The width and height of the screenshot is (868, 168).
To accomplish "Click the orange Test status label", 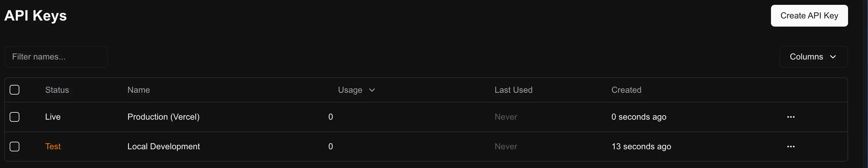I will [53, 147].
